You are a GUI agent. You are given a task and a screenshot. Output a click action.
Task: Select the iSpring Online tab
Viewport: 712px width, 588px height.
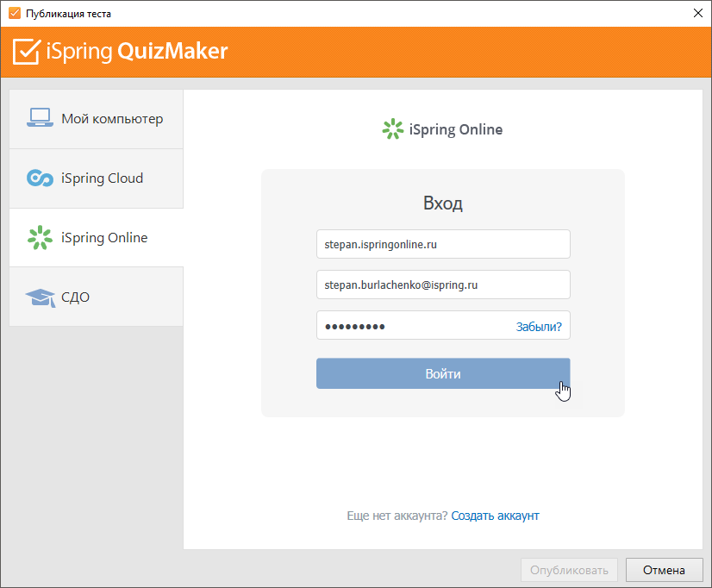click(x=97, y=237)
